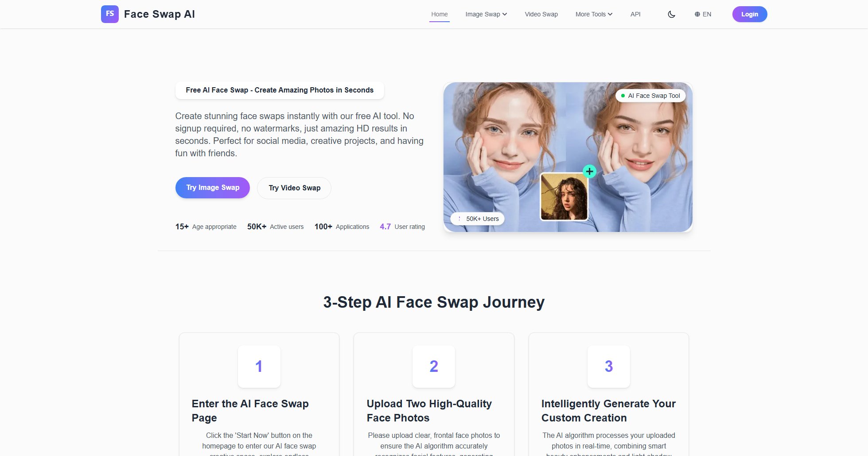This screenshot has width=868, height=456.
Task: Open the EN language selector
Action: click(703, 14)
